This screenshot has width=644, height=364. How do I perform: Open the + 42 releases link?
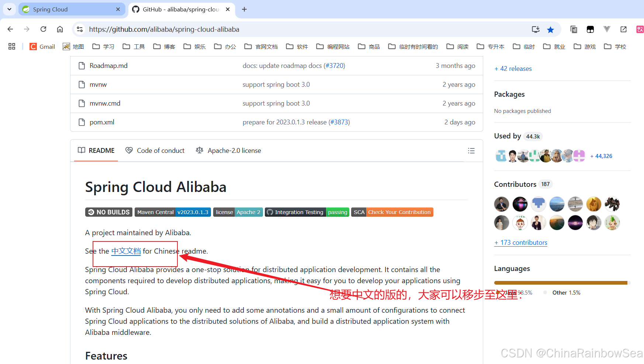[513, 69]
